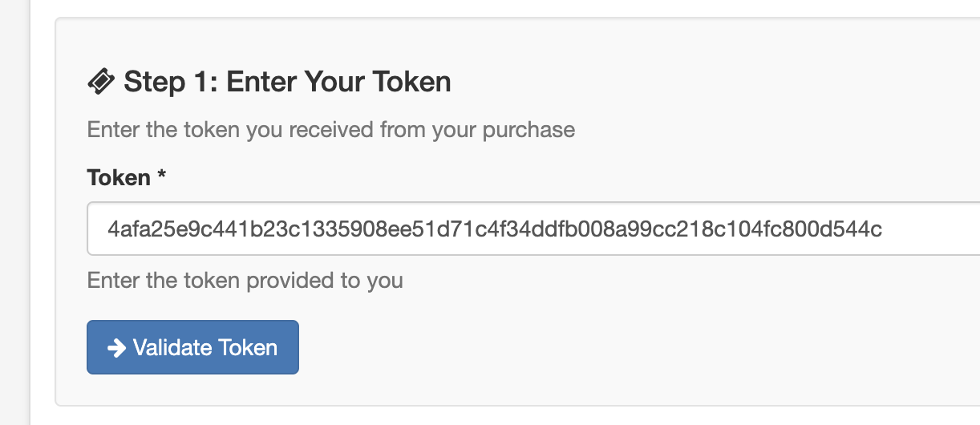Click the red required asterisk next to Token

pos(162,177)
